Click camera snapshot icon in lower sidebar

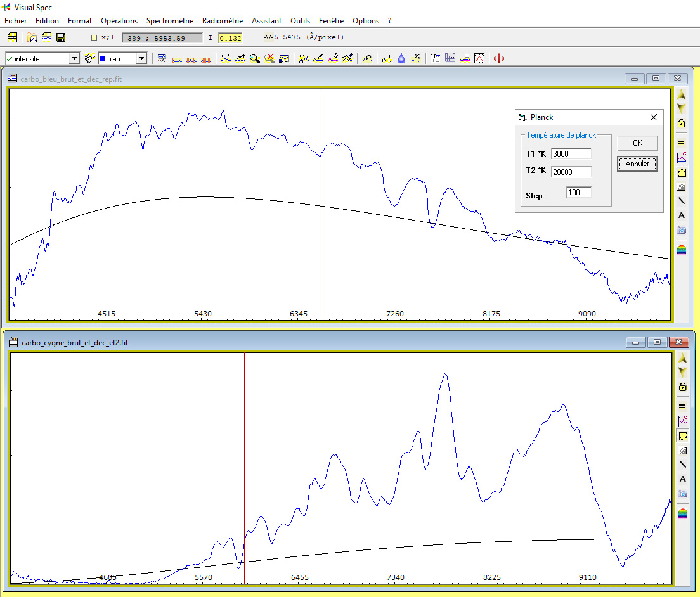[x=683, y=494]
